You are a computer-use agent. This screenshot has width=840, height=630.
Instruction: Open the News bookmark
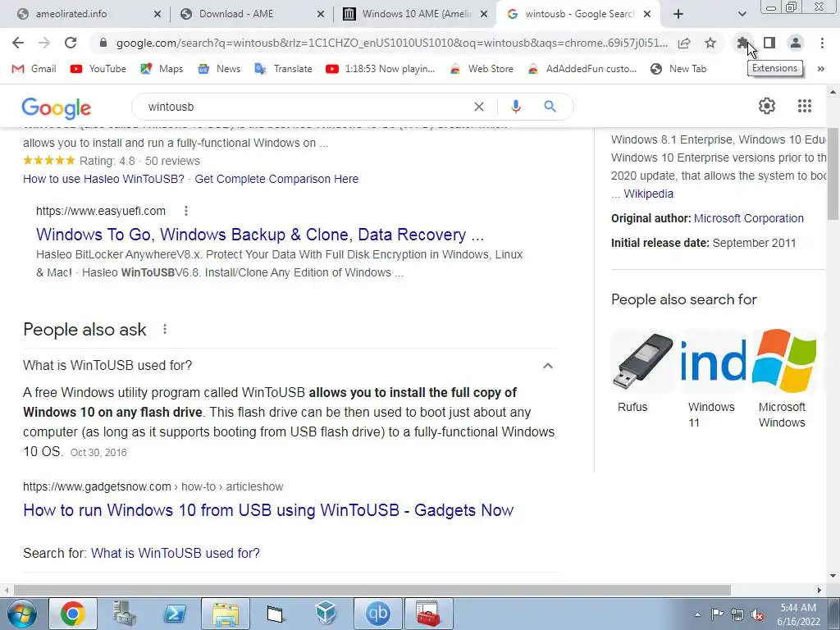click(x=219, y=69)
